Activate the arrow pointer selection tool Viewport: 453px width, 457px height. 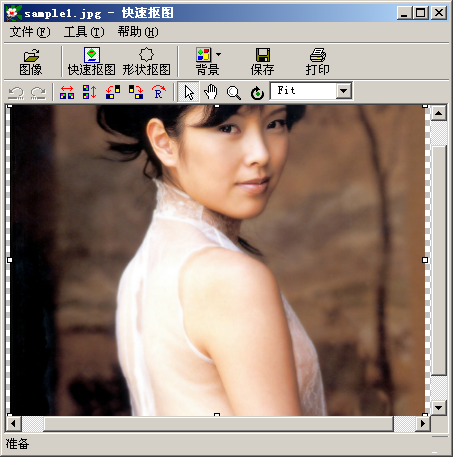pyautogui.click(x=188, y=92)
